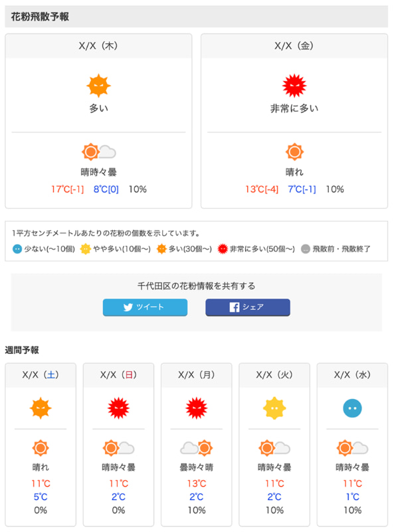394x532 pixels.
Task: Click the yellow pollen icon under Tuesday's forecast
Action: tap(274, 408)
